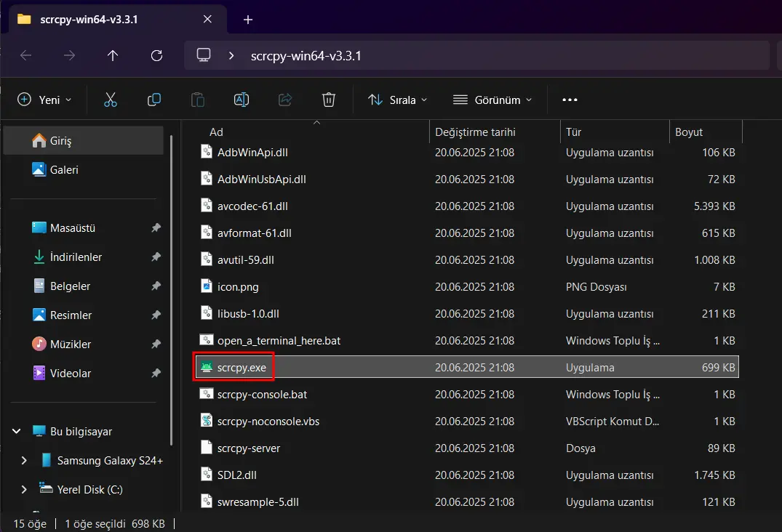Expand the Samsung Galaxy S24+ node
Image resolution: width=782 pixels, height=532 pixels.
[23, 460]
